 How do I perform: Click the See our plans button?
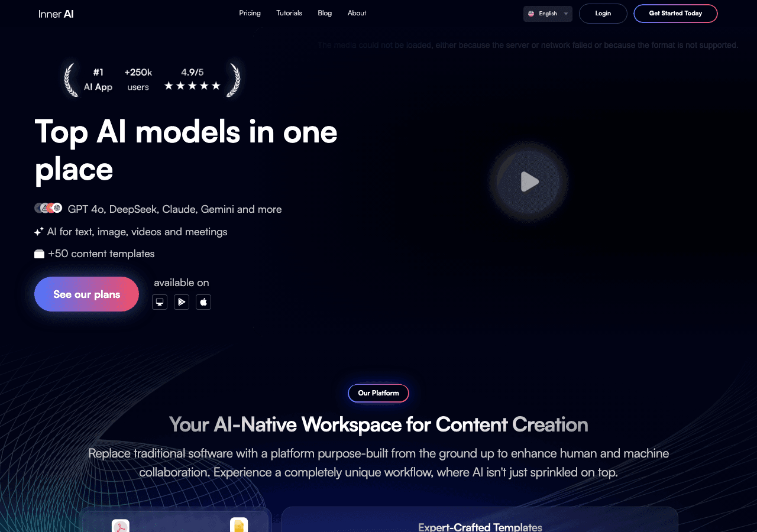tap(86, 294)
